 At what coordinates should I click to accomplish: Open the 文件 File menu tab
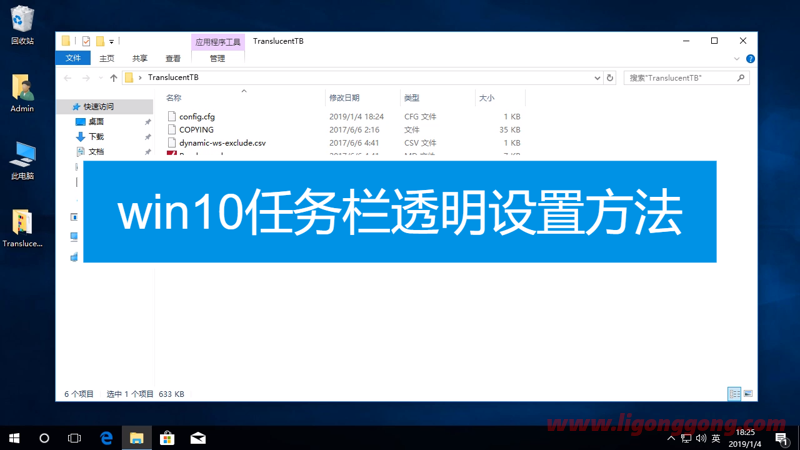pos(73,58)
